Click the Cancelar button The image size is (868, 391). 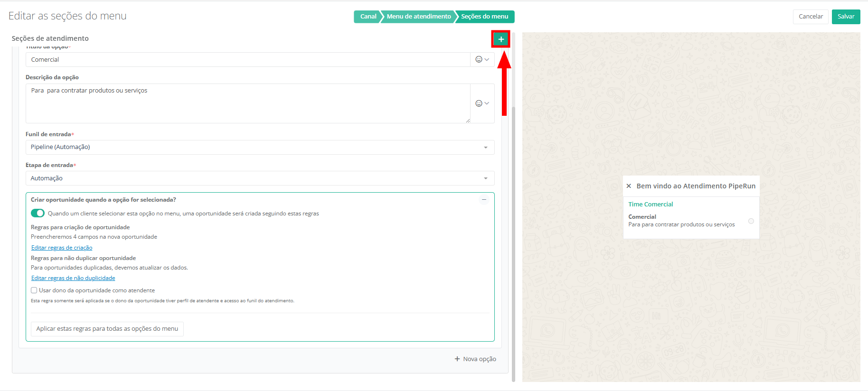[x=811, y=17]
